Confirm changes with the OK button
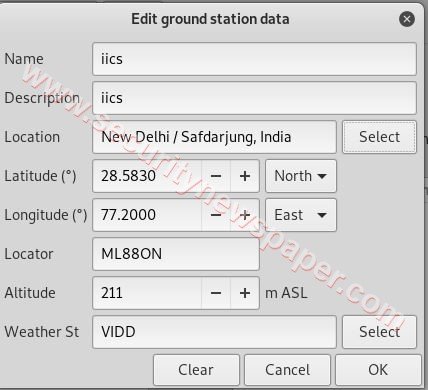The width and height of the screenshot is (428, 390). [x=378, y=370]
